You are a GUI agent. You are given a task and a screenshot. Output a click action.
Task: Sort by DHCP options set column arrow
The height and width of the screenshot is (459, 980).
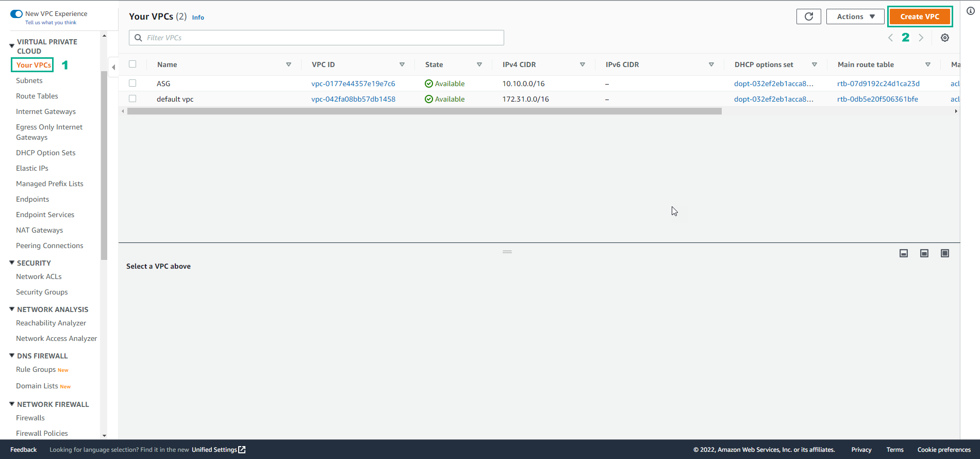pos(815,64)
